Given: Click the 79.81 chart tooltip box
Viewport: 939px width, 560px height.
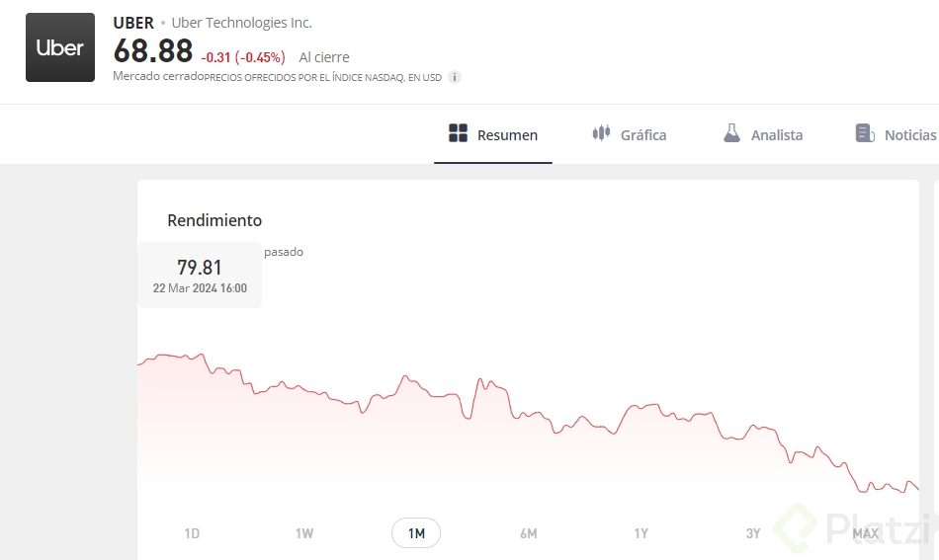Looking at the screenshot, I should coord(200,275).
